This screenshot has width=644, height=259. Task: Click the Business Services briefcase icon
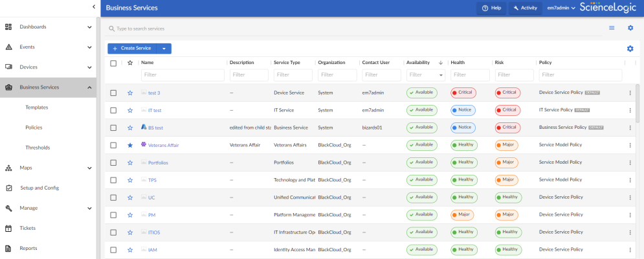8,87
